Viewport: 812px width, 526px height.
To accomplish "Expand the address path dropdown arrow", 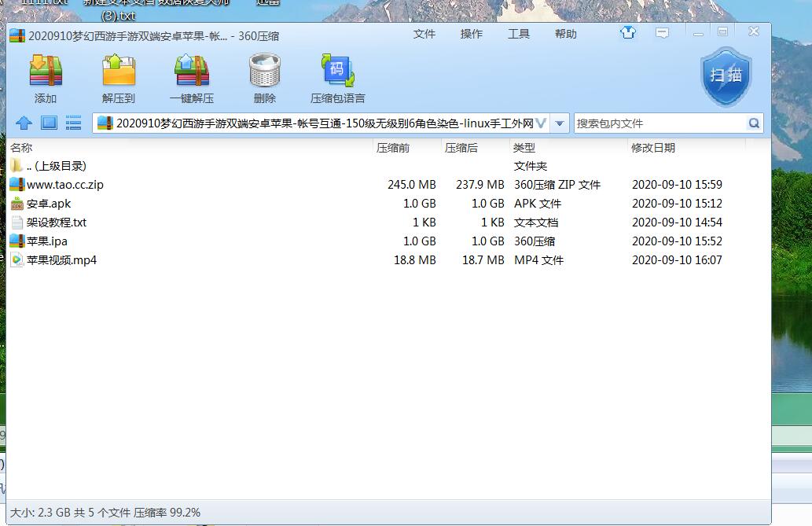I will tap(560, 123).
